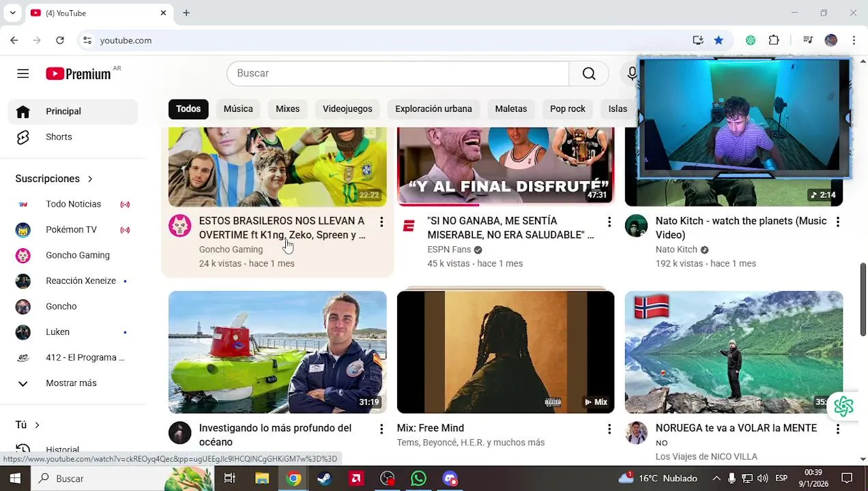Open Windows Start menu
Viewport: 868px width, 491px height.
15,479
